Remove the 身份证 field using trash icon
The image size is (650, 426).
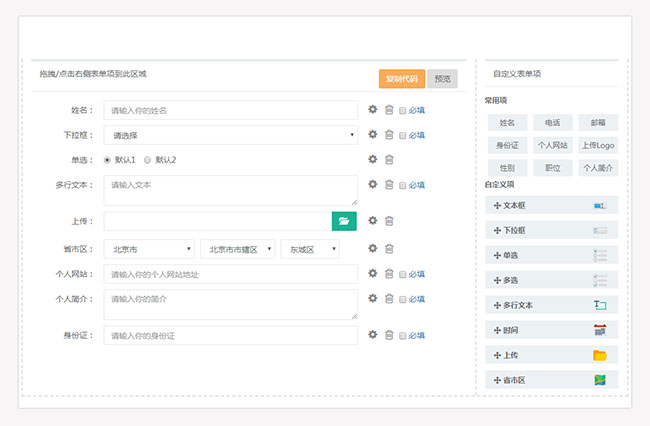(x=389, y=335)
